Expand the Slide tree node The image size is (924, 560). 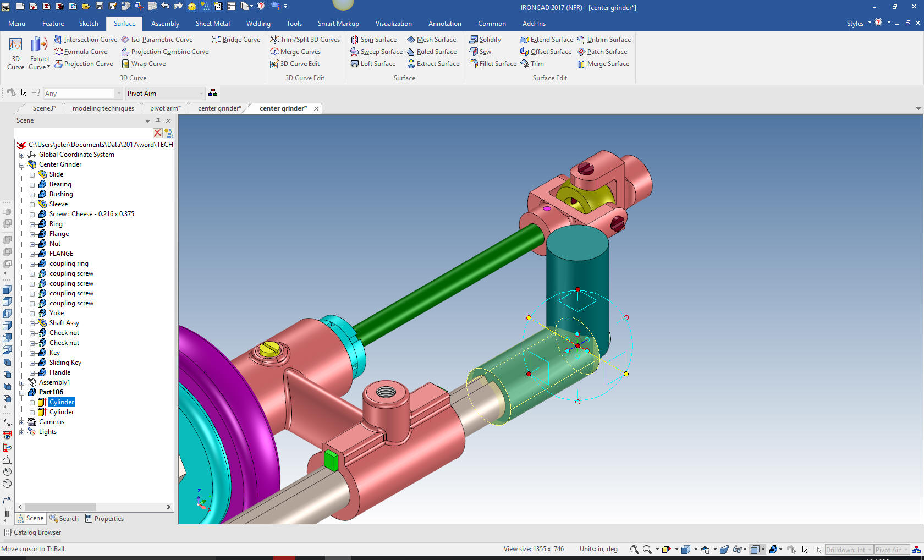[32, 174]
